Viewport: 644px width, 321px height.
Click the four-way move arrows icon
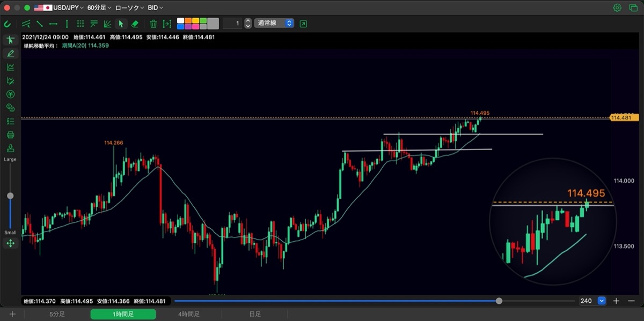click(10, 243)
